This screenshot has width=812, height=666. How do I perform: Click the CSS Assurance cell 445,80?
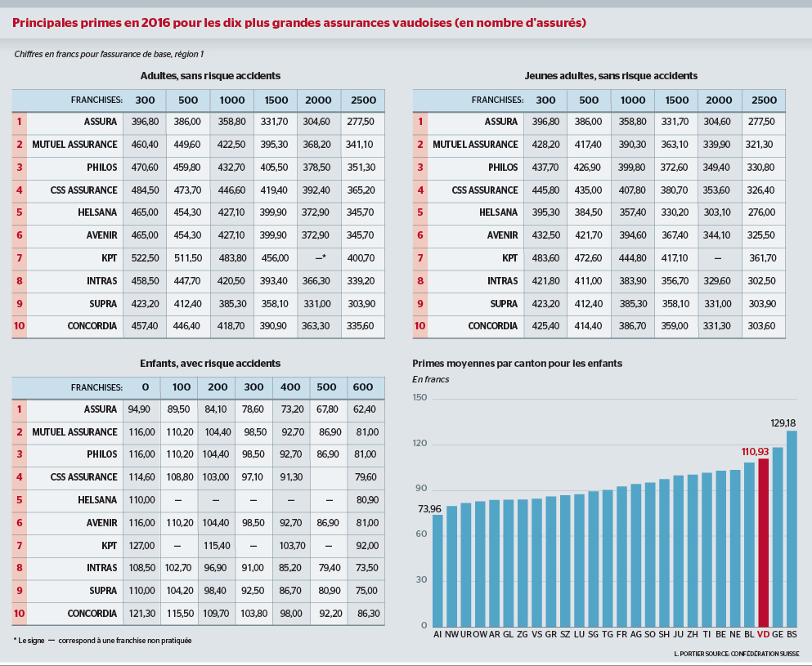[545, 190]
